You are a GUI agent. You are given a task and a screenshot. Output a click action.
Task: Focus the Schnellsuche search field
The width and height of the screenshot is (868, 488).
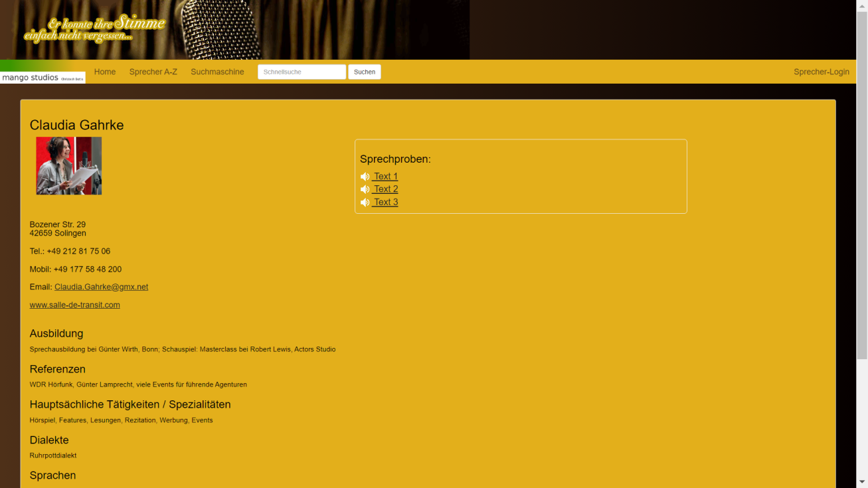(x=302, y=72)
